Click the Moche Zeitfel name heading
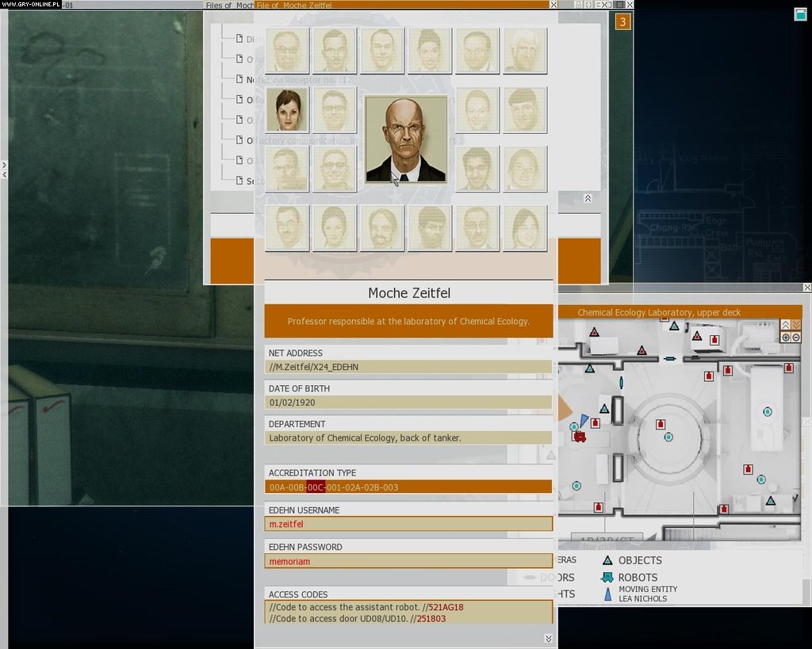 click(x=409, y=293)
